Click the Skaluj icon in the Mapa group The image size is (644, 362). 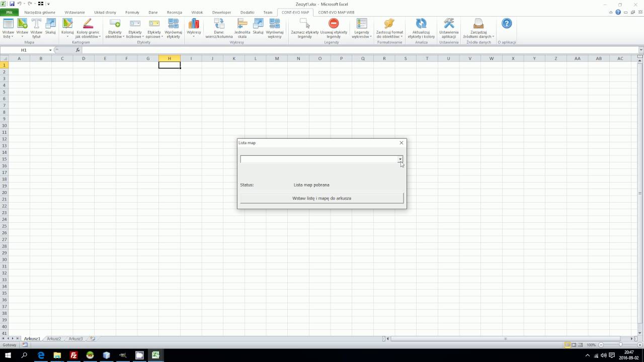(x=50, y=28)
